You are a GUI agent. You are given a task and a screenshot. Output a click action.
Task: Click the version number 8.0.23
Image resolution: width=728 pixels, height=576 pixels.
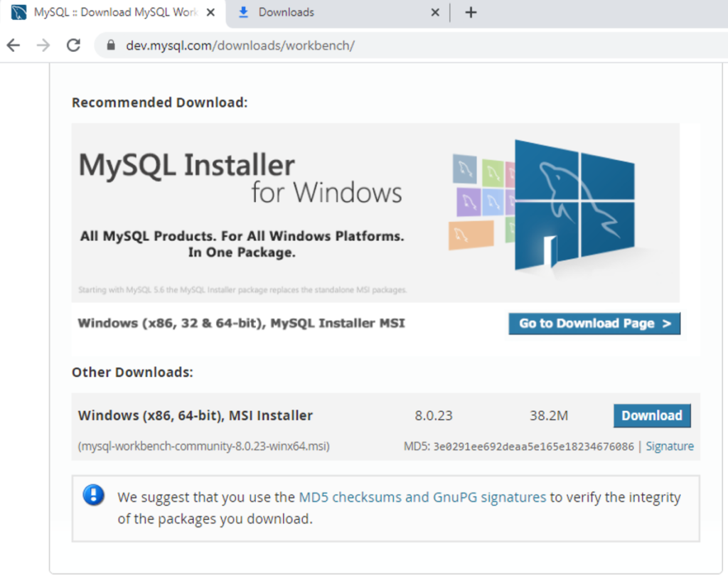[x=433, y=416]
